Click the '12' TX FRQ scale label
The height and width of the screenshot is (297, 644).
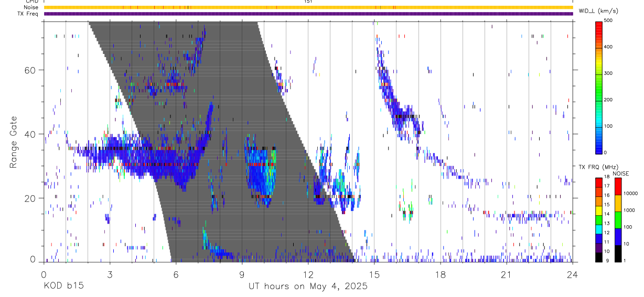coord(607,233)
